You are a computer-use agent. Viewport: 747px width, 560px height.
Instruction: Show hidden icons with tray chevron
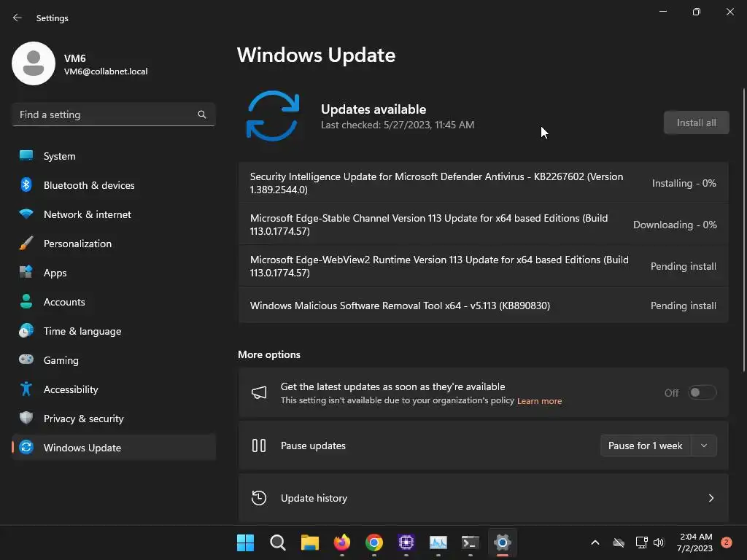[595, 542]
